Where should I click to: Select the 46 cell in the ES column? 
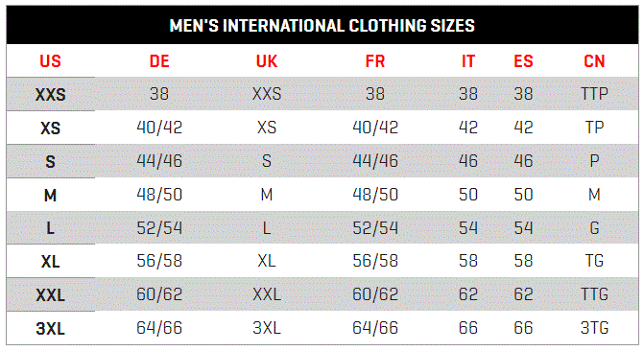[523, 161]
